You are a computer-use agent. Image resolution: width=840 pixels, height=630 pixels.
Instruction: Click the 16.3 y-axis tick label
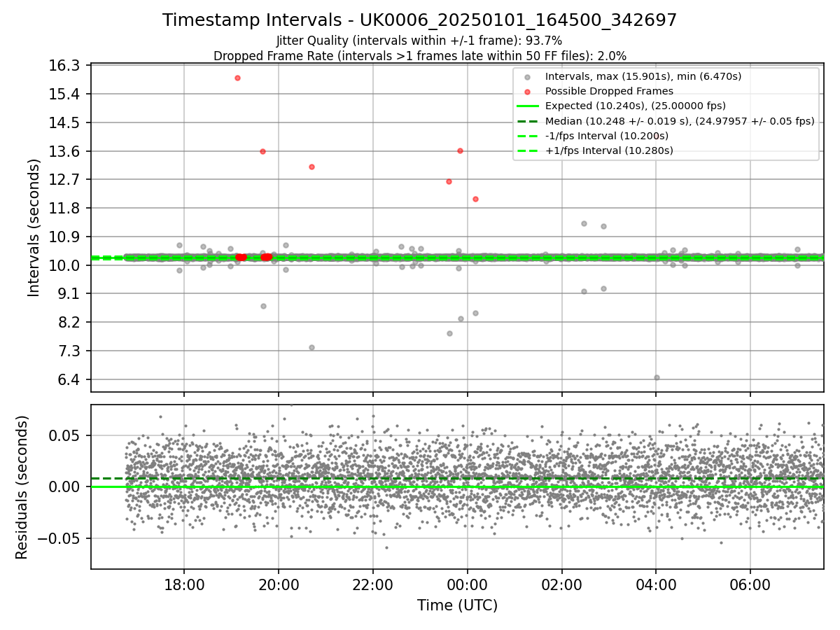tap(66, 66)
